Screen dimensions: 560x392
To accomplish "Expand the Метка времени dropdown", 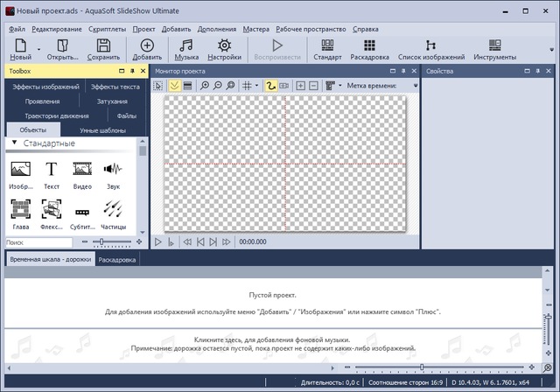I will tap(416, 86).
